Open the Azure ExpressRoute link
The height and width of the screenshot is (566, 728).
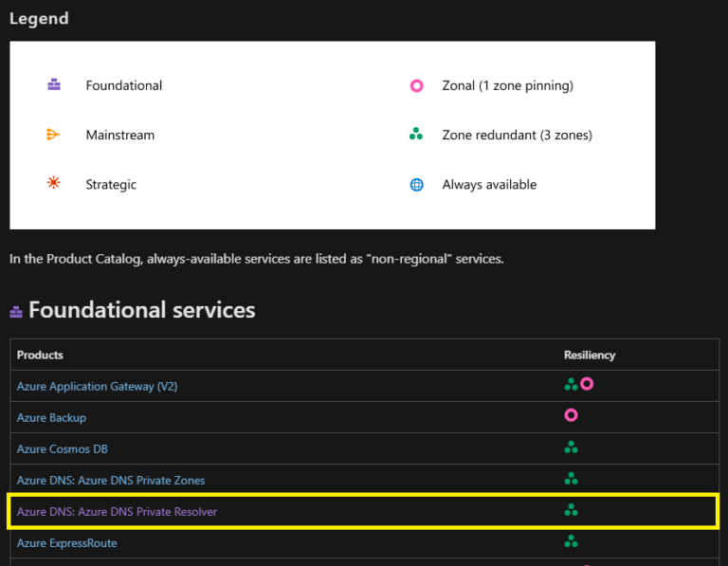(x=67, y=543)
